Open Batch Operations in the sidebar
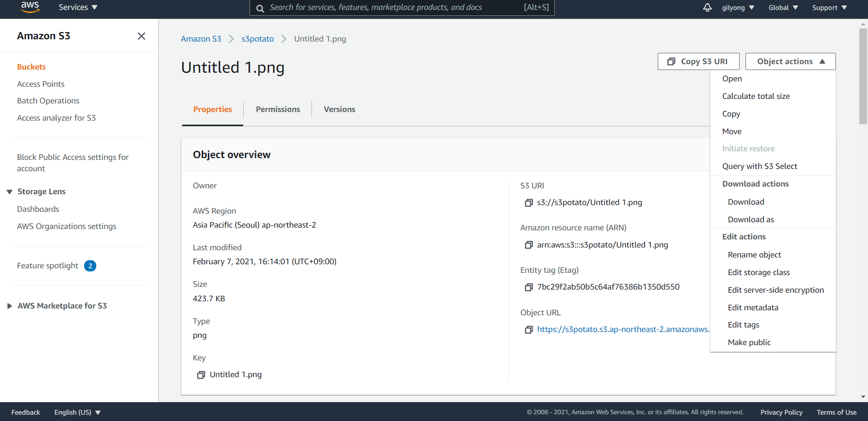868x421 pixels. click(48, 101)
